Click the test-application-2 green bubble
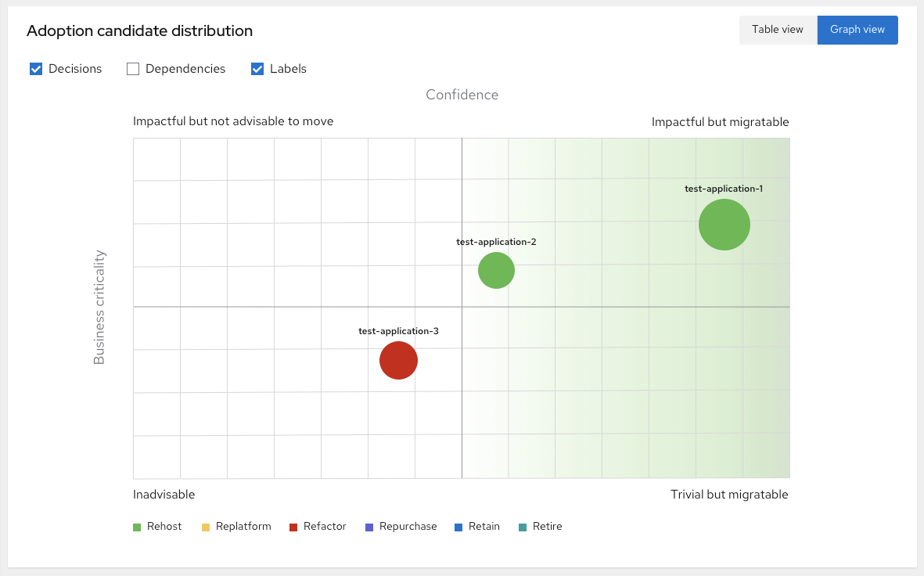924x576 pixels. pyautogui.click(x=496, y=271)
